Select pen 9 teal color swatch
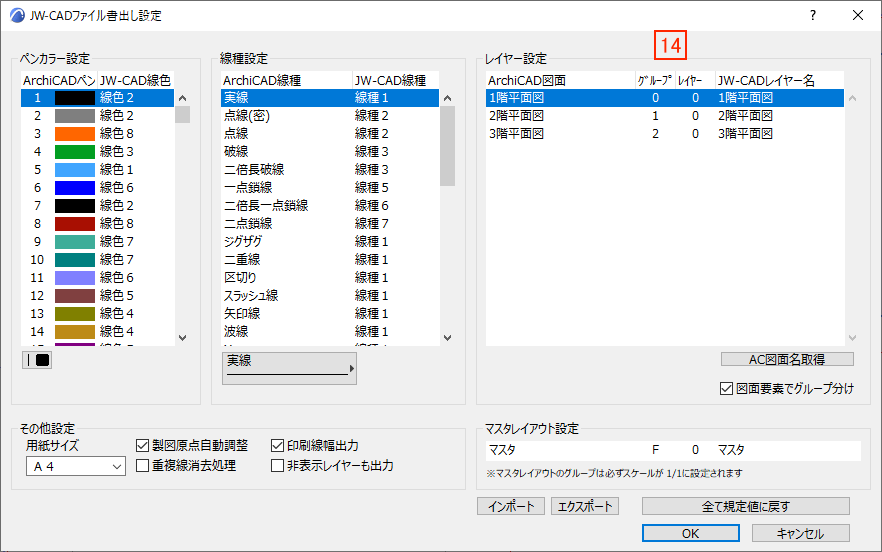The width and height of the screenshot is (882, 552). click(75, 242)
